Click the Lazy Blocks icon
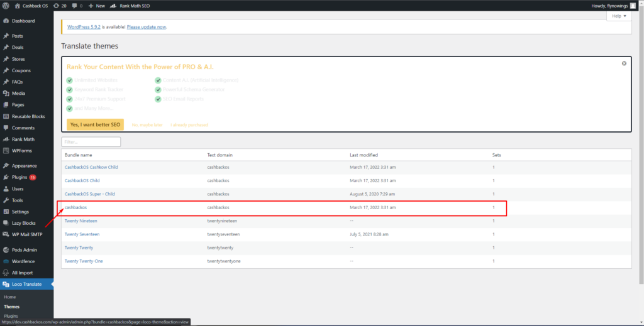 tap(6, 224)
